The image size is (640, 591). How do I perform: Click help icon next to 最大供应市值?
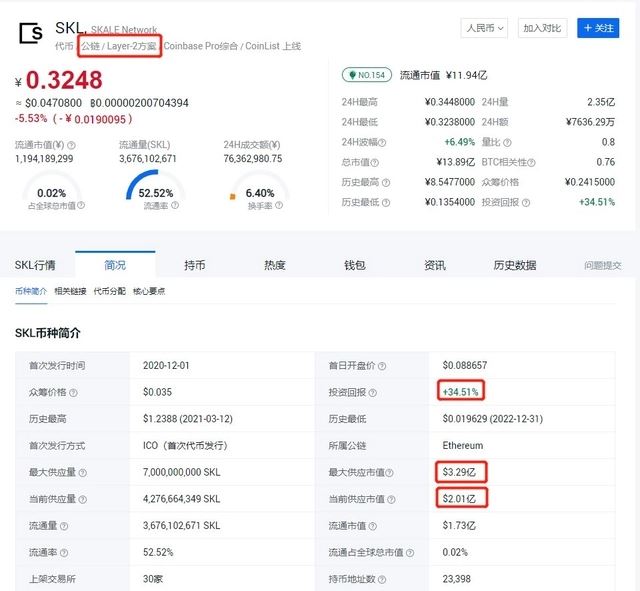389,473
